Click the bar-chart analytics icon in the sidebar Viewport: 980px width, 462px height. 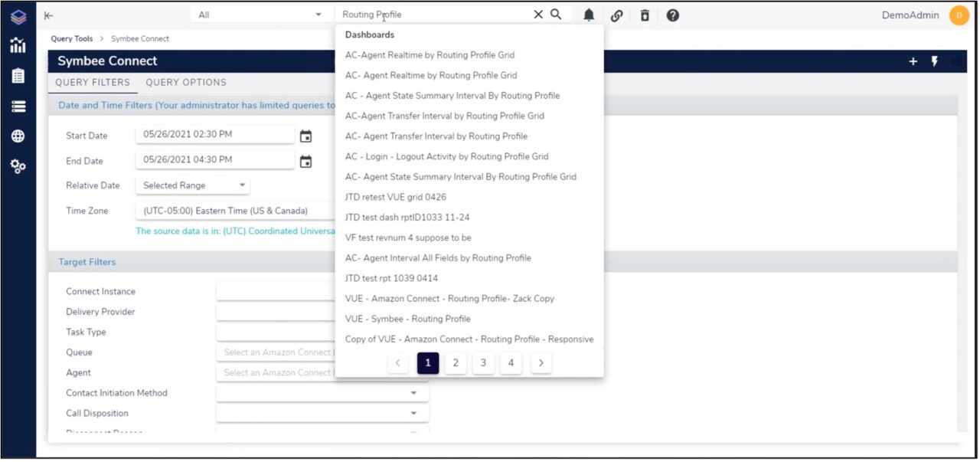(x=17, y=46)
